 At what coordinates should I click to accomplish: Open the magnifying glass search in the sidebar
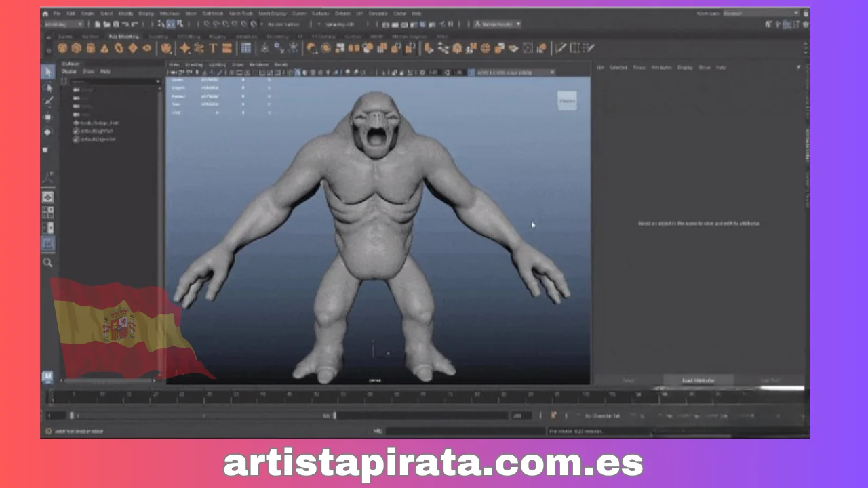coord(48,262)
